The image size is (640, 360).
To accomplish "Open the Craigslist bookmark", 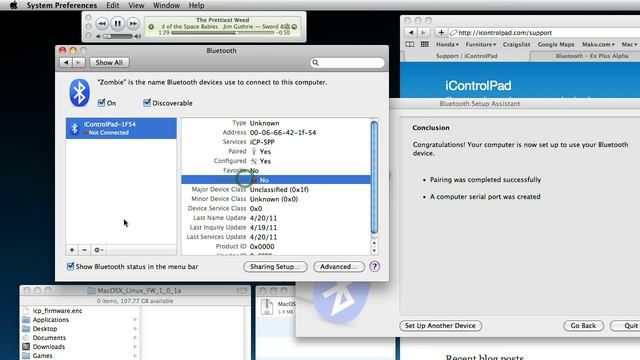I will 516,44.
